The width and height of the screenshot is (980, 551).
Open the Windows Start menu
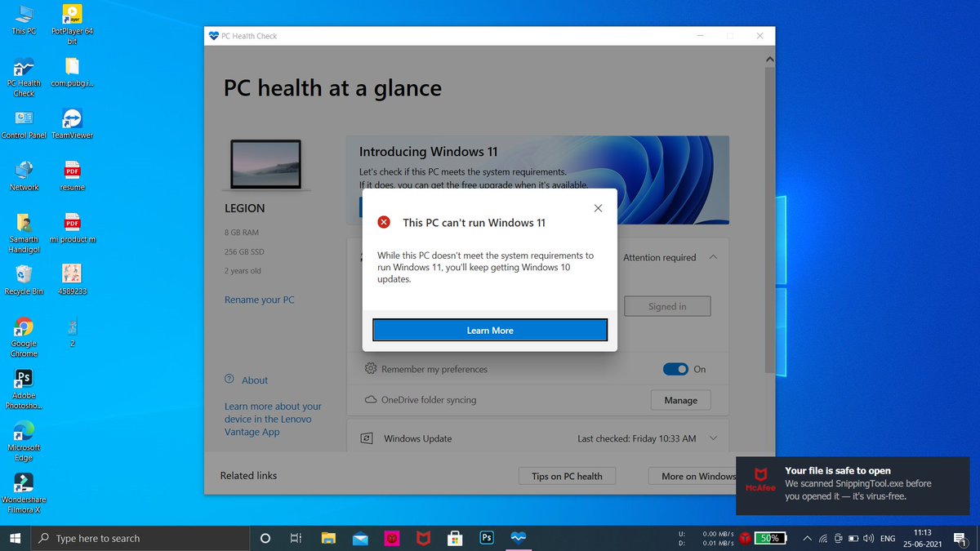(x=15, y=538)
